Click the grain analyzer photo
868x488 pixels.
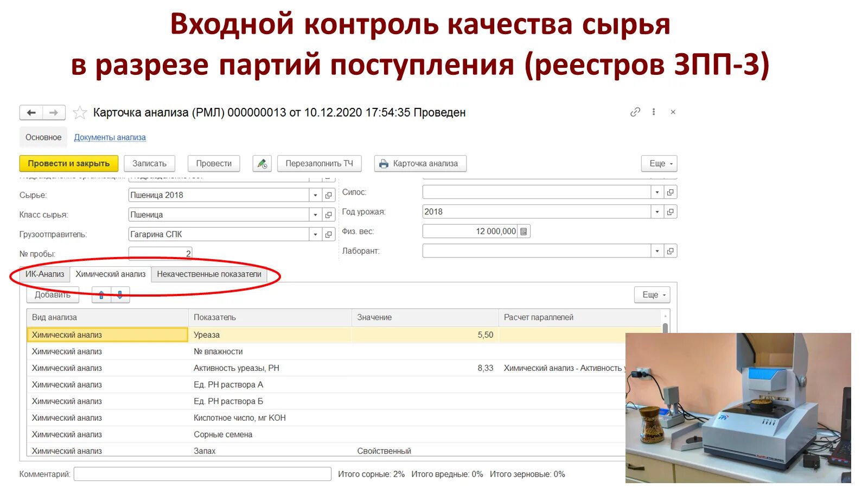tap(738, 408)
